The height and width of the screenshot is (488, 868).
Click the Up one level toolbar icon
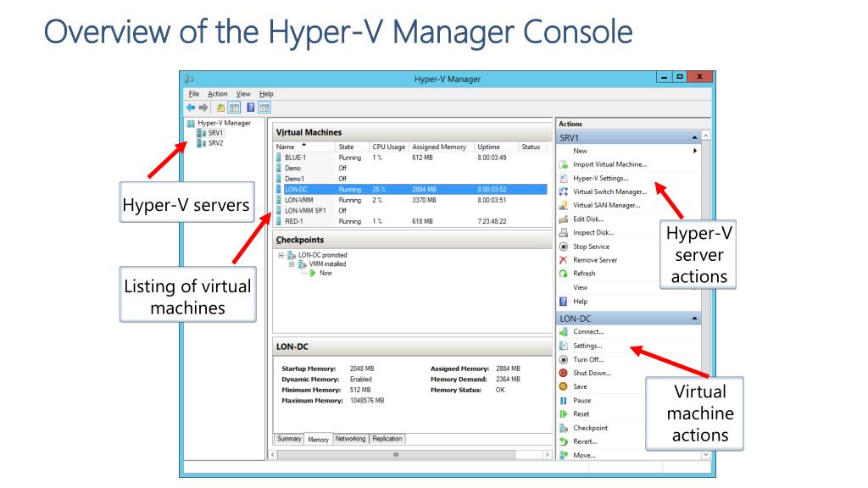[x=220, y=108]
